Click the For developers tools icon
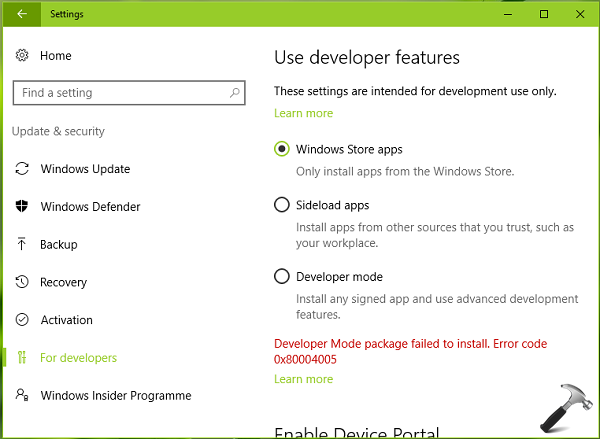600x439 pixels. coord(22,357)
